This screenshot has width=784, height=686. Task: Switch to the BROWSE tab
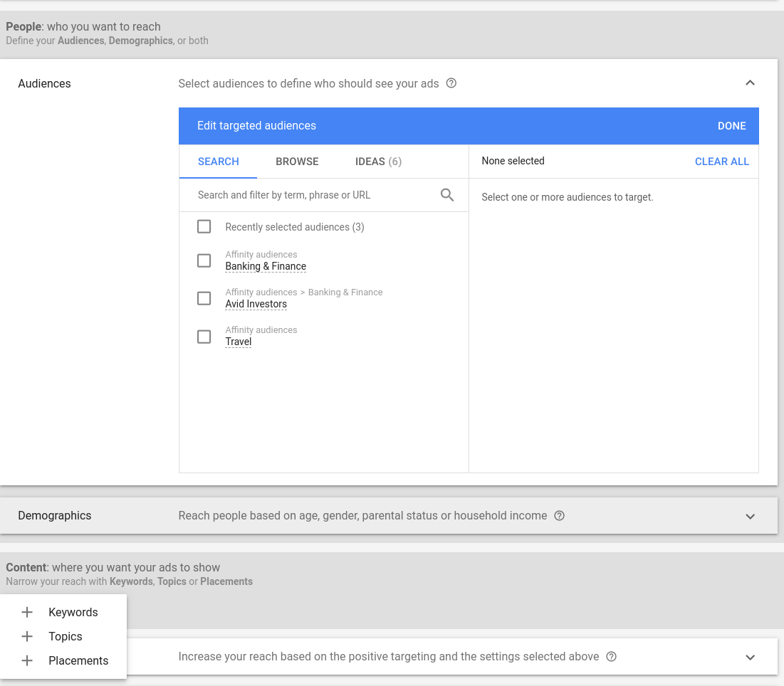click(x=297, y=162)
